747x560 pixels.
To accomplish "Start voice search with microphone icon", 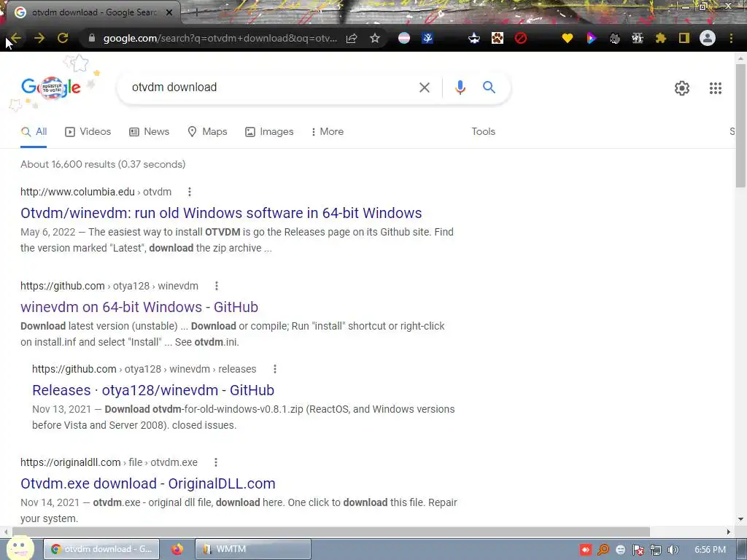I will tap(460, 87).
